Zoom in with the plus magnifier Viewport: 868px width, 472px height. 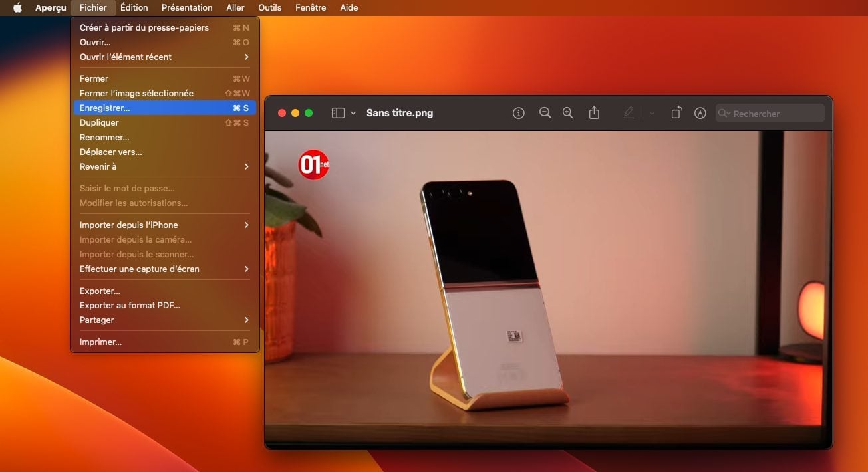(567, 113)
